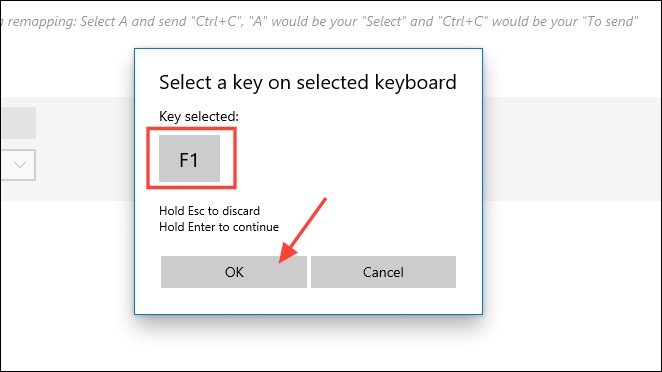Click the dialog title 'Select a key on selected keyboard'
Image resolution: width=662 pixels, height=372 pixels.
click(x=308, y=82)
